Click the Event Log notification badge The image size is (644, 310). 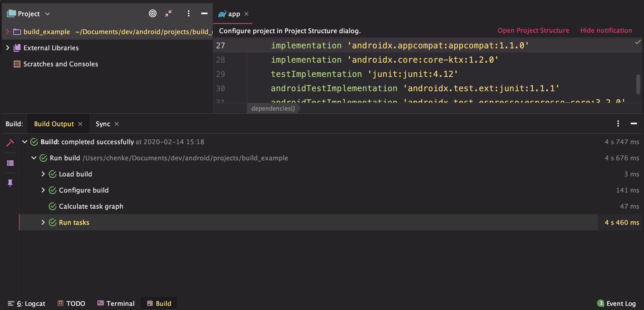point(600,303)
